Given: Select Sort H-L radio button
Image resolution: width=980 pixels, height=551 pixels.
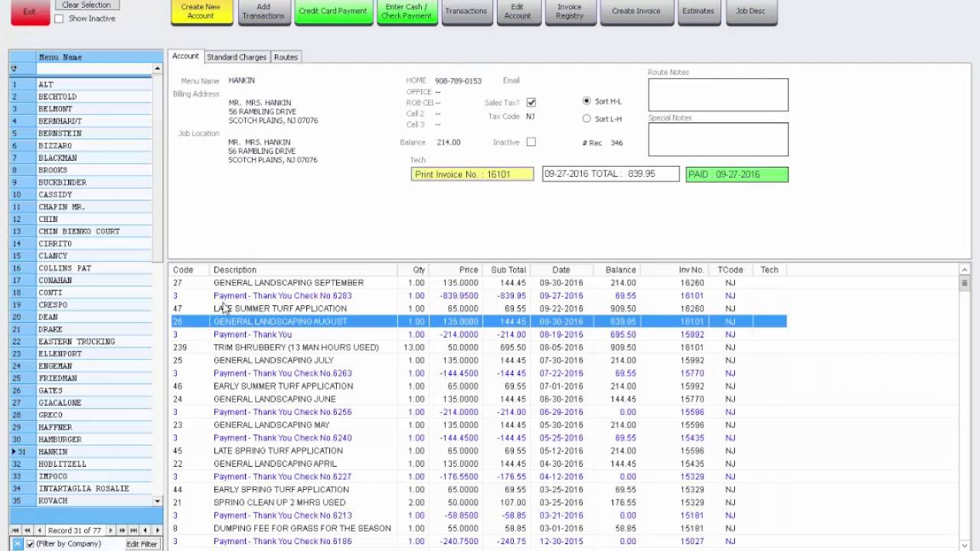Looking at the screenshot, I should point(586,101).
